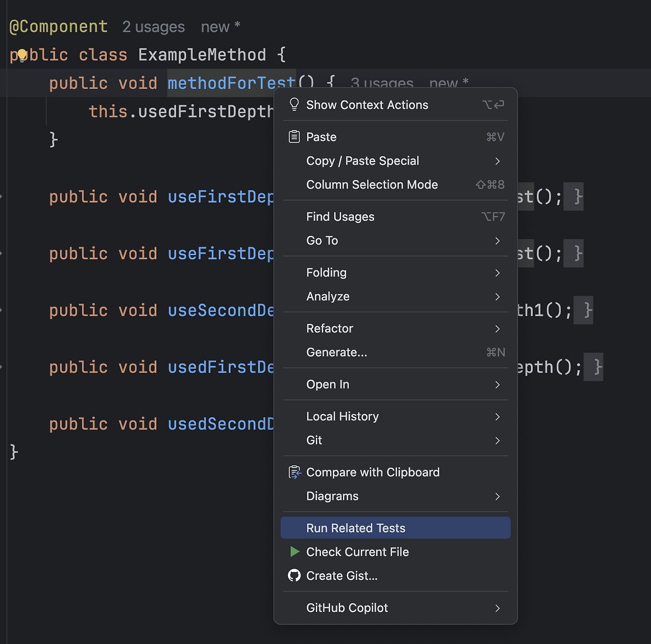This screenshot has height=644, width=651.
Task: Expand the Refactor submenu
Action: click(x=395, y=328)
